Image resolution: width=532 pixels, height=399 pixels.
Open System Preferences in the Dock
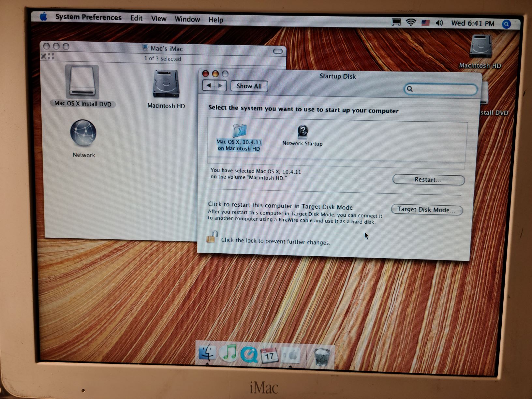pyautogui.click(x=290, y=355)
